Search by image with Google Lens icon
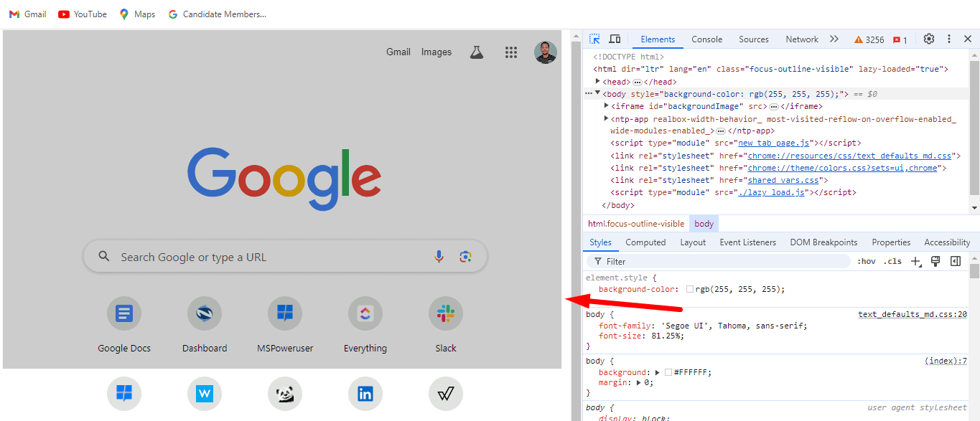This screenshot has width=980, height=421. pyautogui.click(x=465, y=257)
